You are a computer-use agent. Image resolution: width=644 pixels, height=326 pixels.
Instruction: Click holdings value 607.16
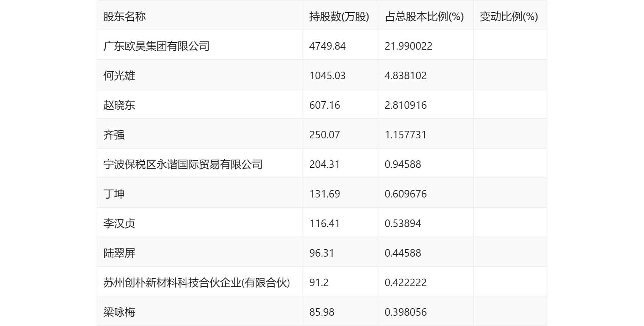(325, 105)
